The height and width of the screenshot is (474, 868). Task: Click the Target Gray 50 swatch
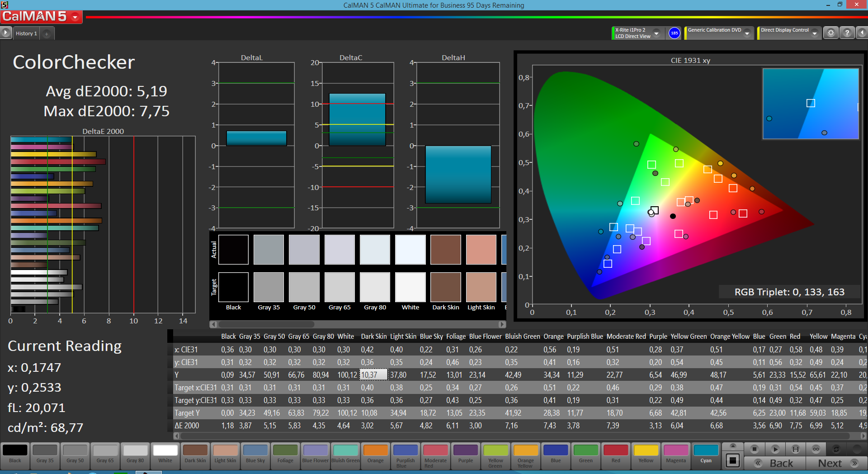(x=304, y=287)
